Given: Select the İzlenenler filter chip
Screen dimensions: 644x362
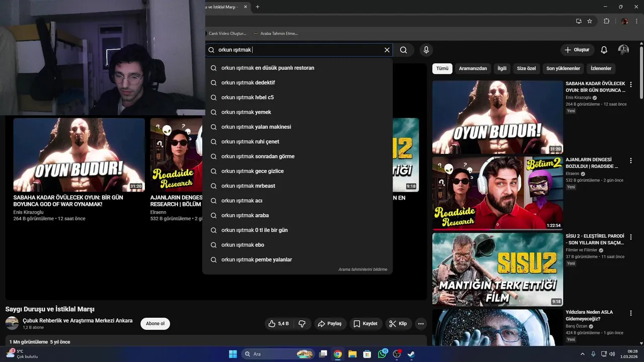Looking at the screenshot, I should (x=601, y=68).
